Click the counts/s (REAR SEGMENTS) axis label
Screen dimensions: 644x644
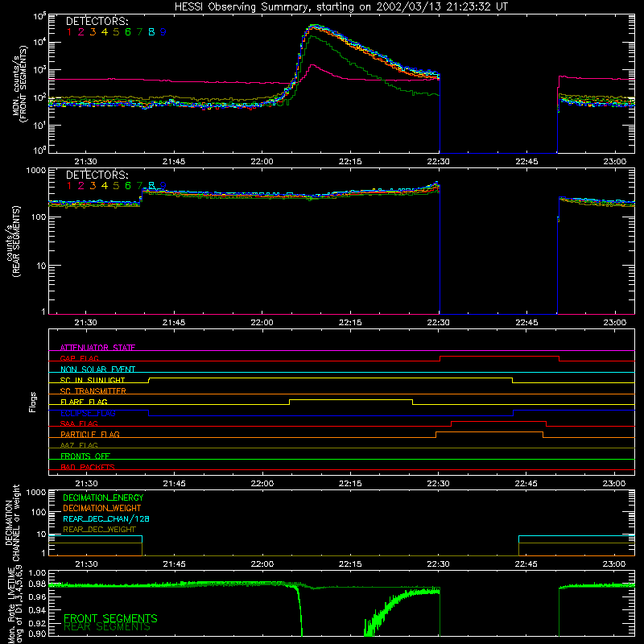coord(14,241)
